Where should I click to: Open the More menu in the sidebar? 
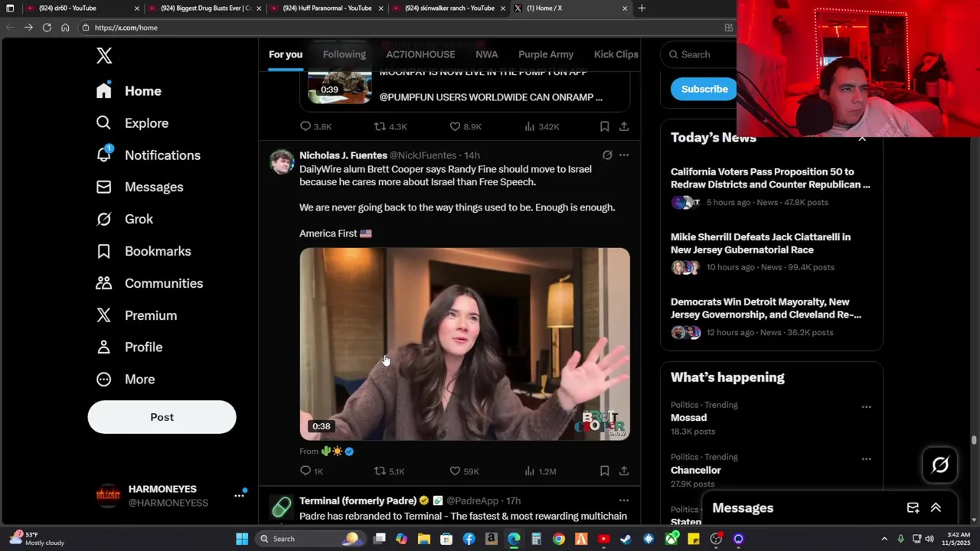click(x=125, y=380)
